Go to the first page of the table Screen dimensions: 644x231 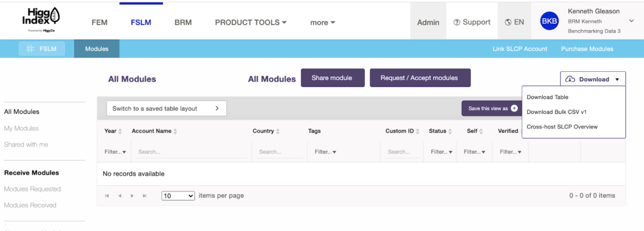coord(107,196)
